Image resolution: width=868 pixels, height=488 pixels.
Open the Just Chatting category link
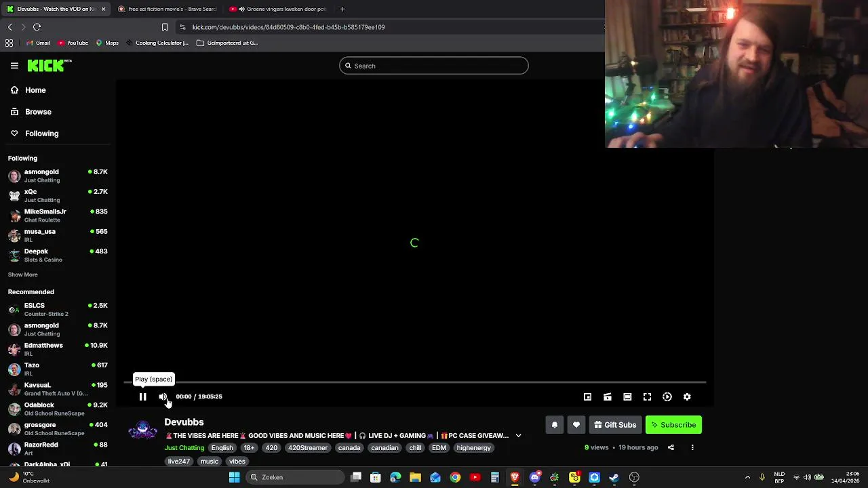pyautogui.click(x=184, y=448)
